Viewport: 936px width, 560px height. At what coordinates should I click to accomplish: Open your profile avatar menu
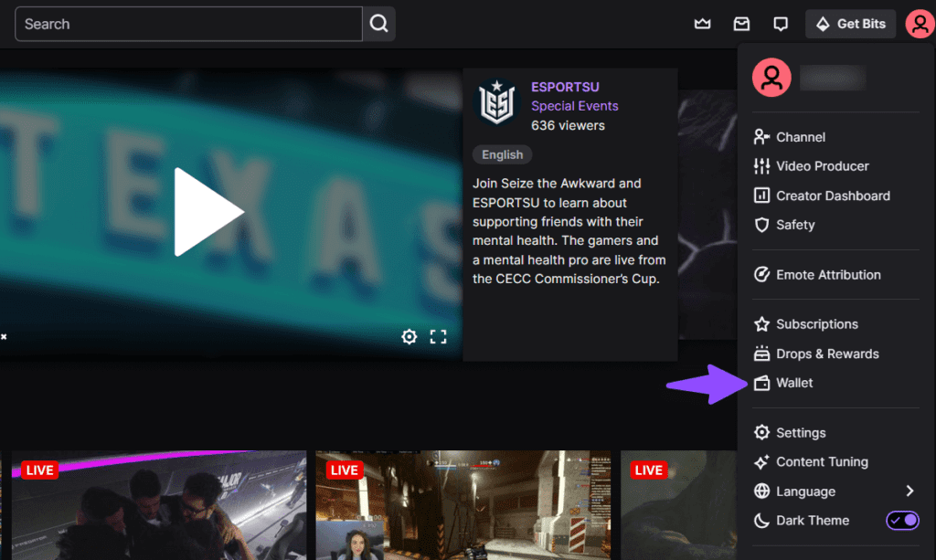click(920, 23)
